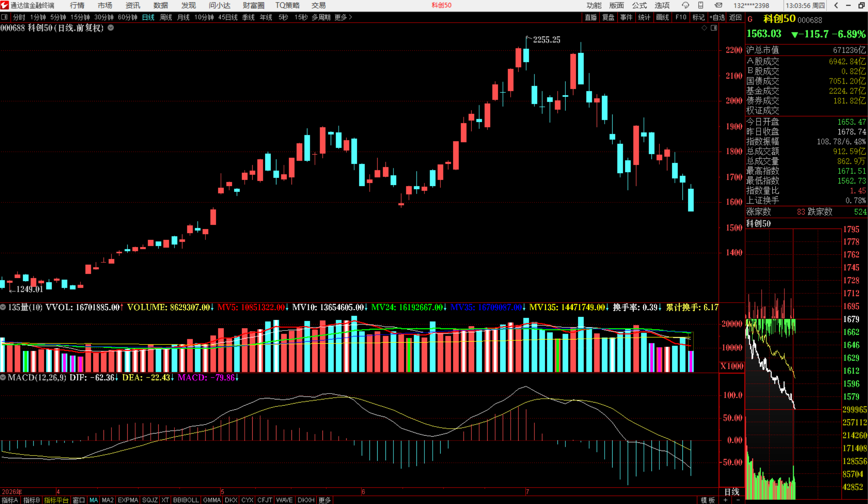Click the account number 132****2398
The width and height of the screenshot is (868, 504).
751,6
